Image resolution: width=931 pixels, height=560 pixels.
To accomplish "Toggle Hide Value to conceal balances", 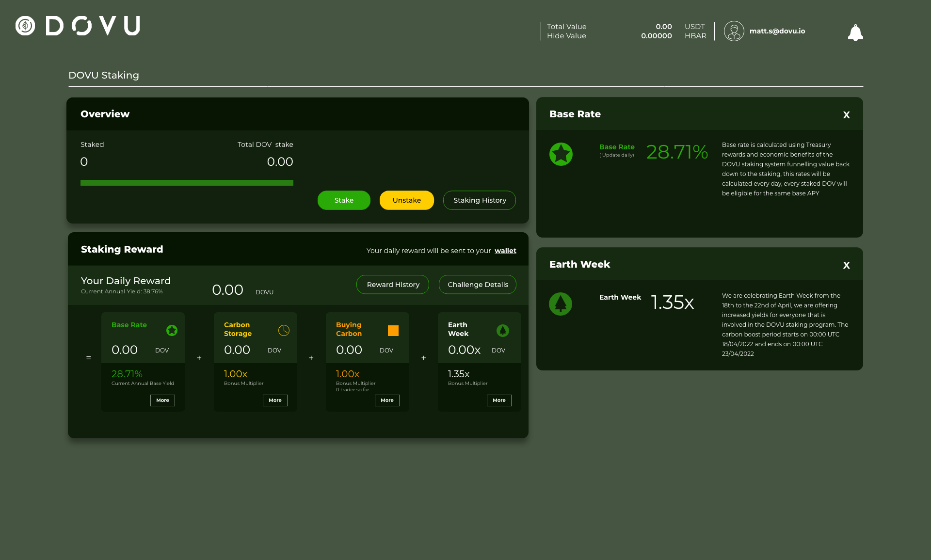I will click(566, 36).
